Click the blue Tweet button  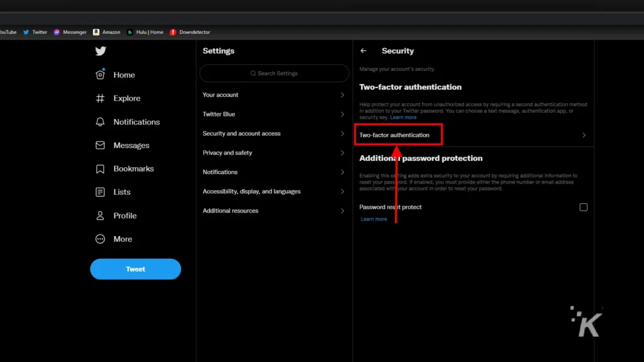click(136, 269)
